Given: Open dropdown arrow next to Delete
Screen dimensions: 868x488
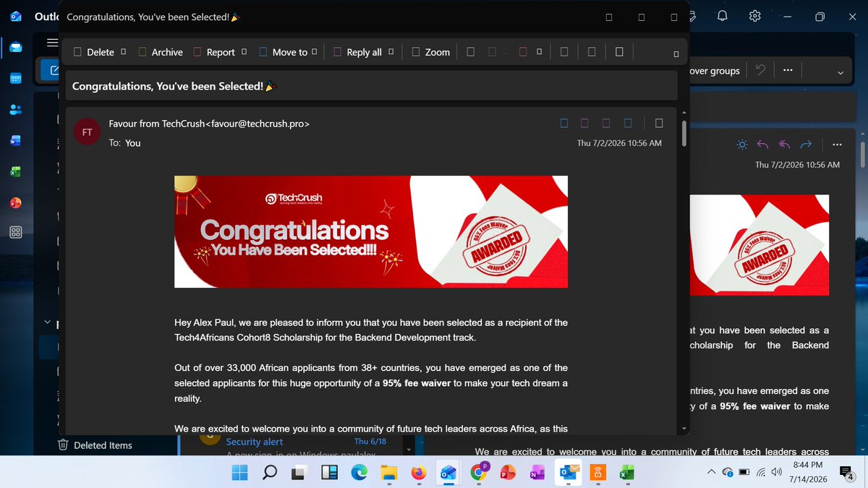Looking at the screenshot, I should pyautogui.click(x=124, y=52).
